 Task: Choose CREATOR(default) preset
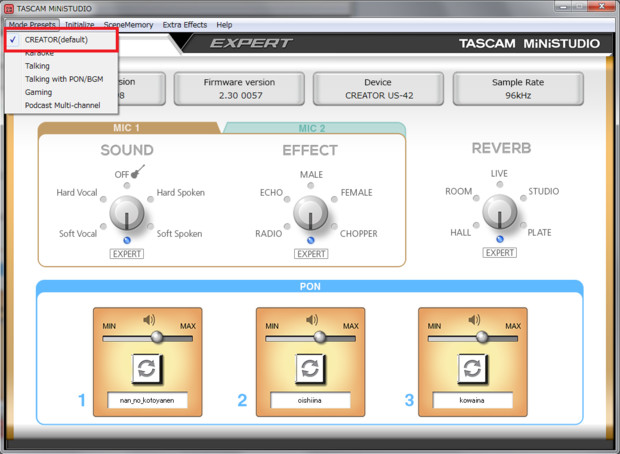61,40
